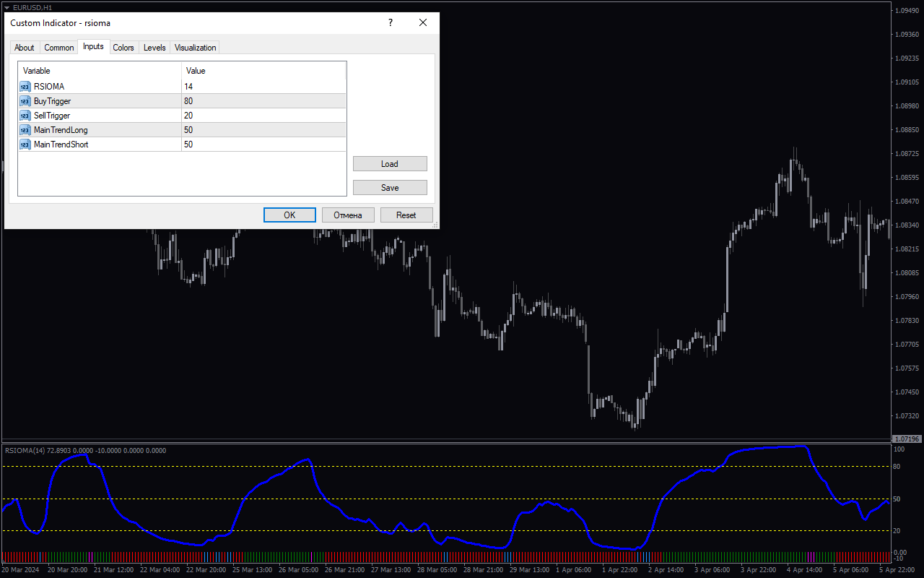Click the Value column header
This screenshot has width=924, height=578.
(263, 71)
